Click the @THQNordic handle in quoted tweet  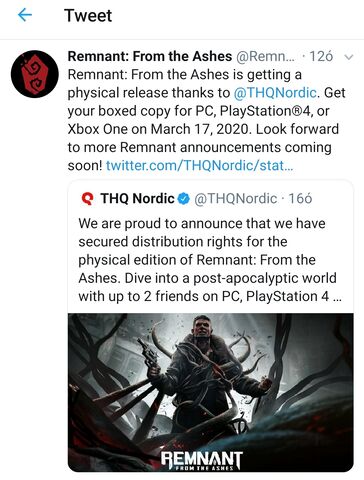(x=235, y=199)
